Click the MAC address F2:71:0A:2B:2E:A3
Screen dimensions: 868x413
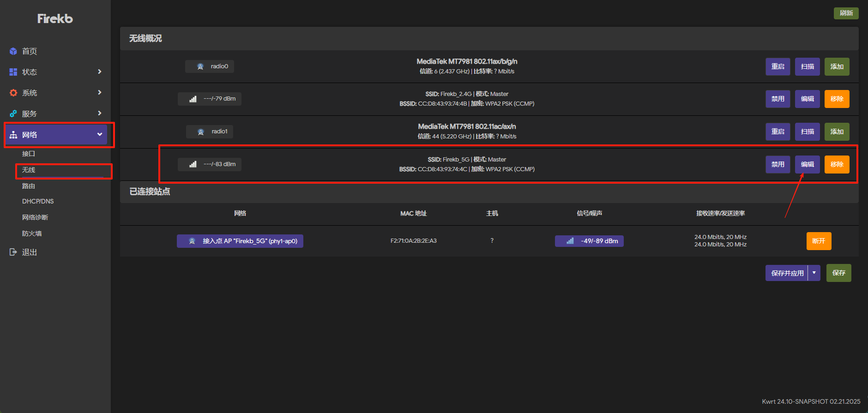pyautogui.click(x=414, y=241)
